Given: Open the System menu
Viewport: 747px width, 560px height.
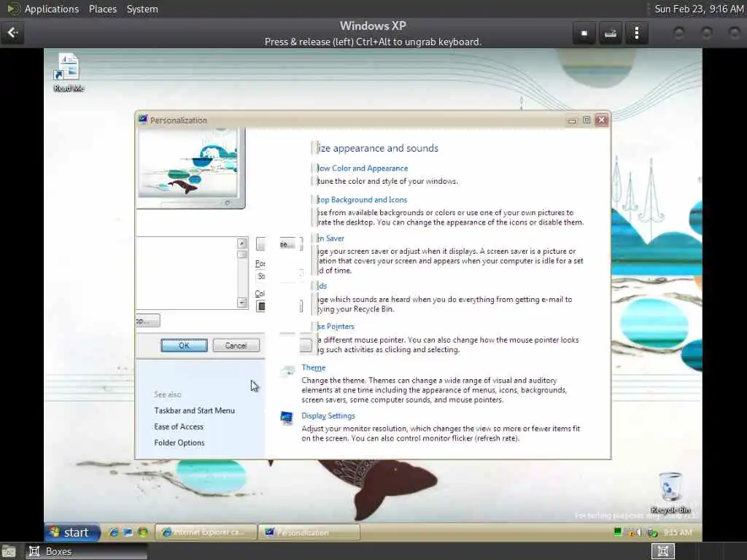Looking at the screenshot, I should 142,9.
